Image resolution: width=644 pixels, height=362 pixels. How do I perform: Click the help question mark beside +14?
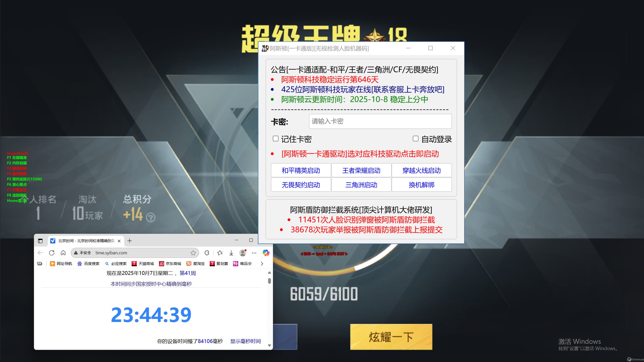pos(151,217)
